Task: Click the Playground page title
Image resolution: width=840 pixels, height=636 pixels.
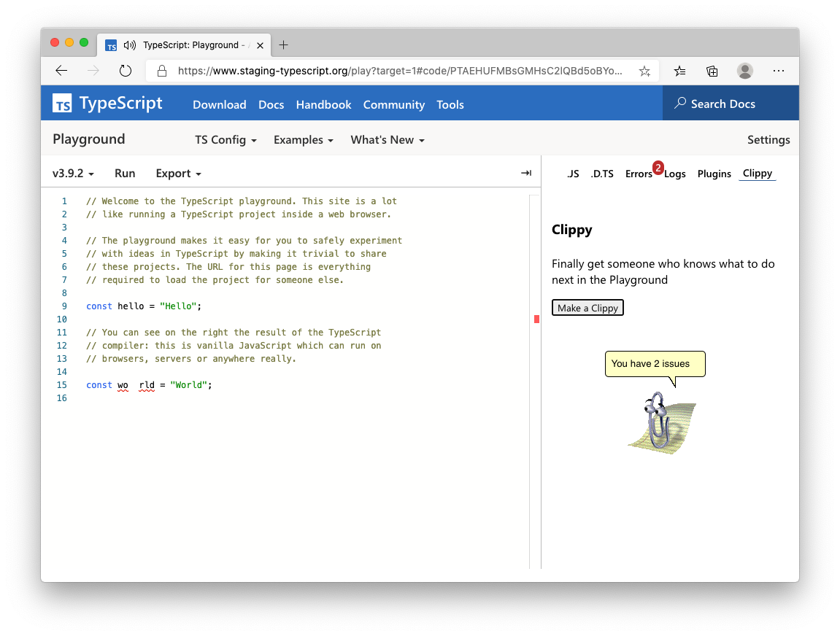Action: point(89,139)
